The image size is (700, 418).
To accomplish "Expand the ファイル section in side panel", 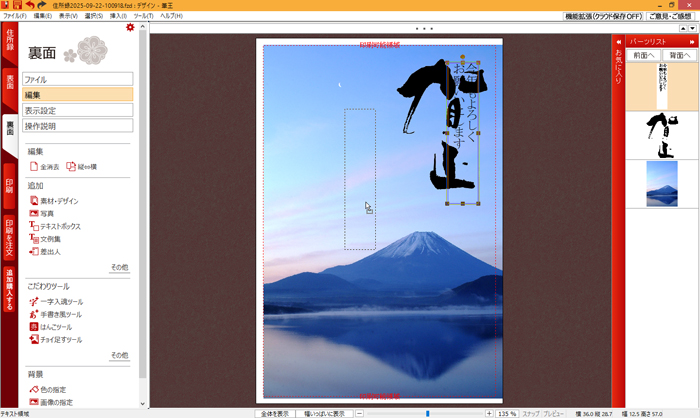I will click(x=78, y=79).
